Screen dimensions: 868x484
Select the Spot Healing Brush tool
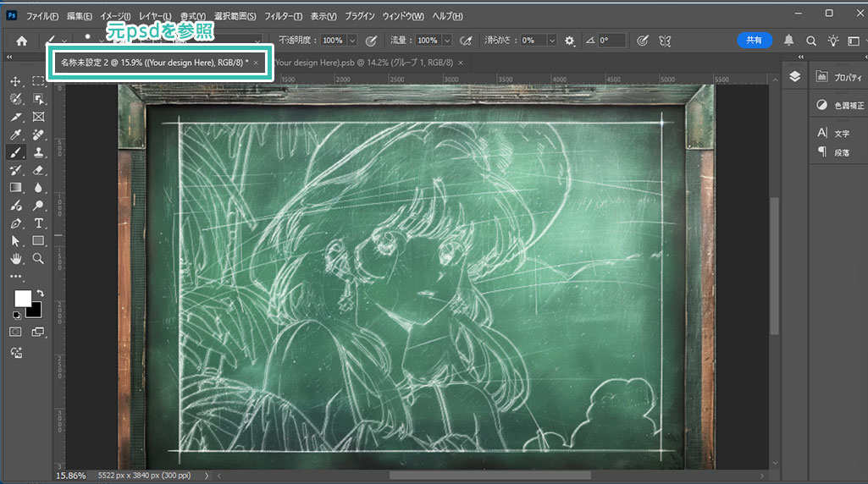point(38,135)
